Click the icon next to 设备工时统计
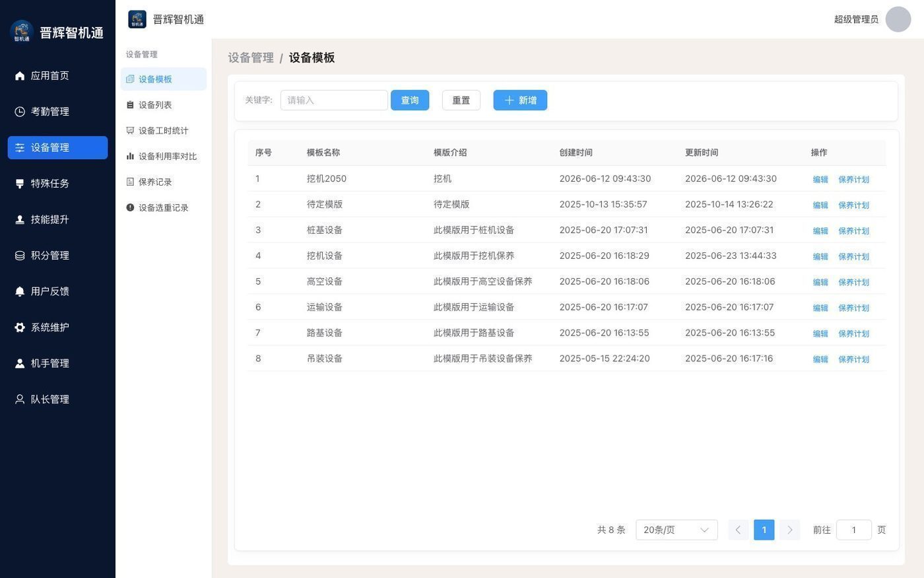Screen dimensions: 924x578 tap(130, 131)
